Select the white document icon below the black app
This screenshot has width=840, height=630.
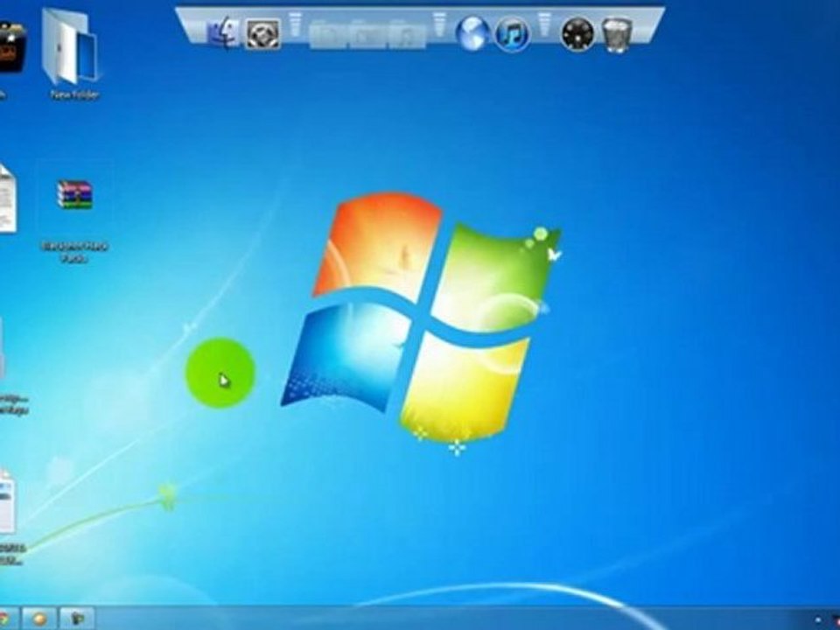6,199
